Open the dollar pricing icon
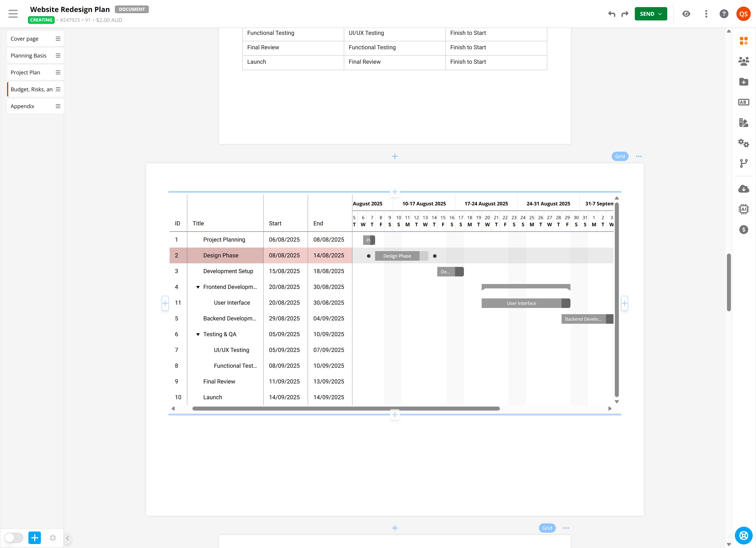The width and height of the screenshot is (756, 548). click(743, 229)
